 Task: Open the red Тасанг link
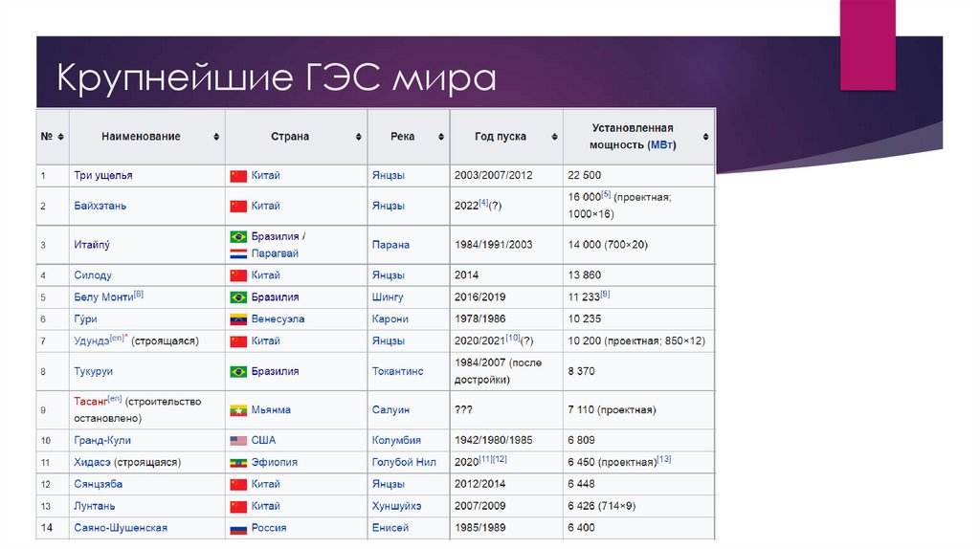pos(91,402)
